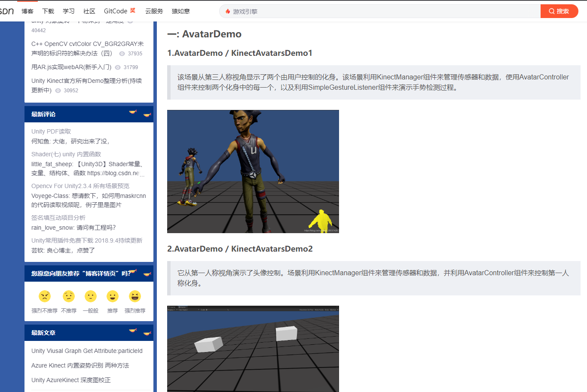The height and width of the screenshot is (392, 587).
Task: Click the 最新文章 panel header
Action: (x=89, y=333)
